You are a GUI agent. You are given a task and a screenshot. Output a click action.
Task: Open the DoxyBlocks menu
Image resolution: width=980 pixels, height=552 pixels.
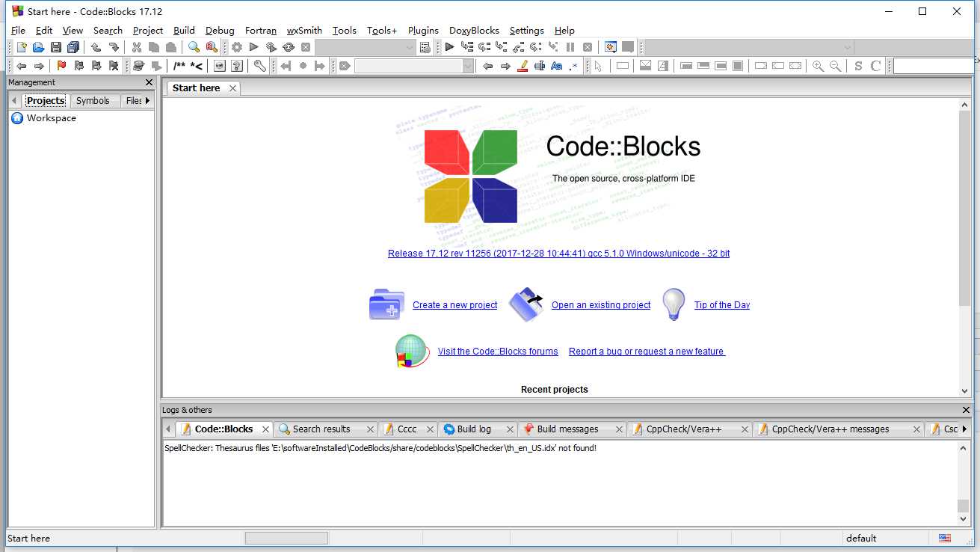coord(474,31)
